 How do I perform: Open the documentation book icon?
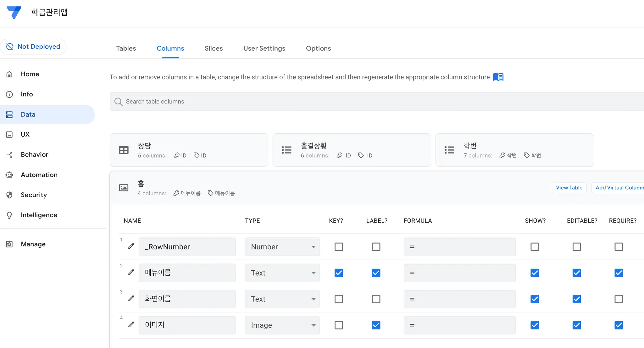tap(498, 77)
